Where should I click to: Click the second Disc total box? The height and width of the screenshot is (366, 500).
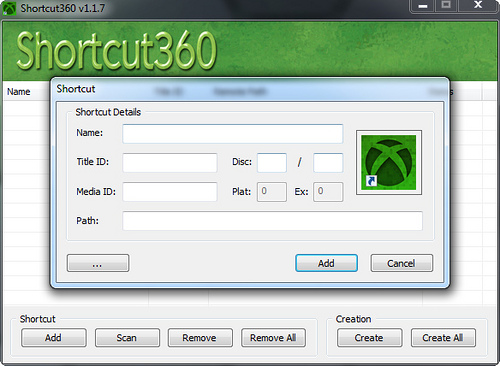(x=328, y=163)
